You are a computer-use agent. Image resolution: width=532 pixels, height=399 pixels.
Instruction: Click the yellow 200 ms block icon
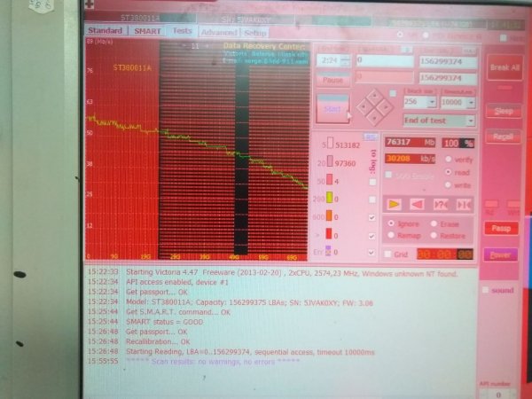(332, 198)
